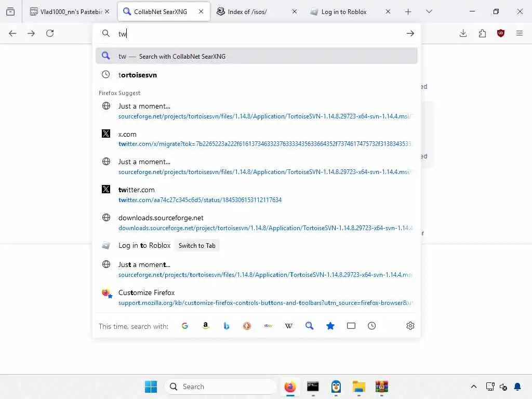Click the go arrow in the address bar
This screenshot has height=399, width=532.
pos(410,33)
